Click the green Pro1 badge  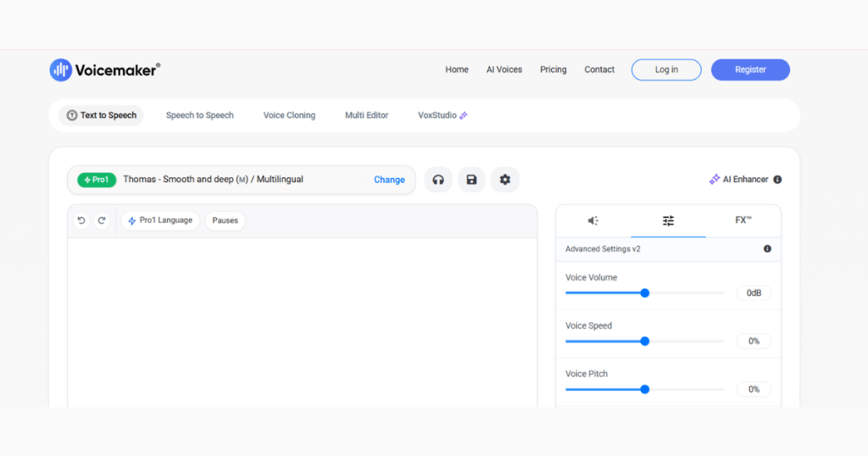click(x=97, y=180)
